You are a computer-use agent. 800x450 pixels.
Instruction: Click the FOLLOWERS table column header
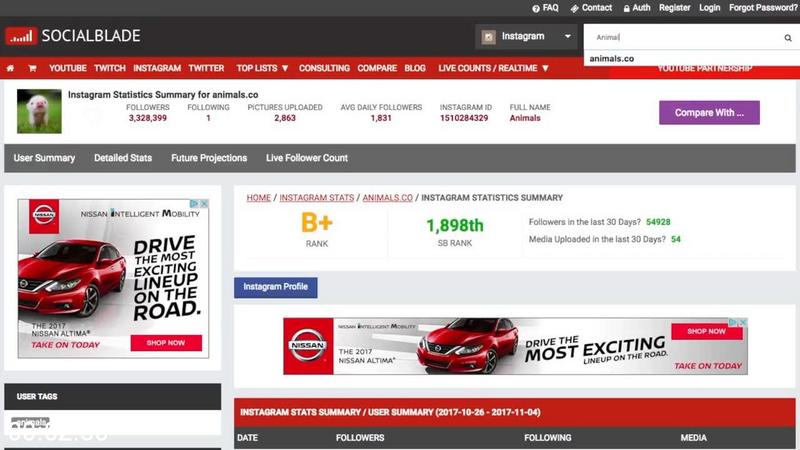click(x=360, y=438)
